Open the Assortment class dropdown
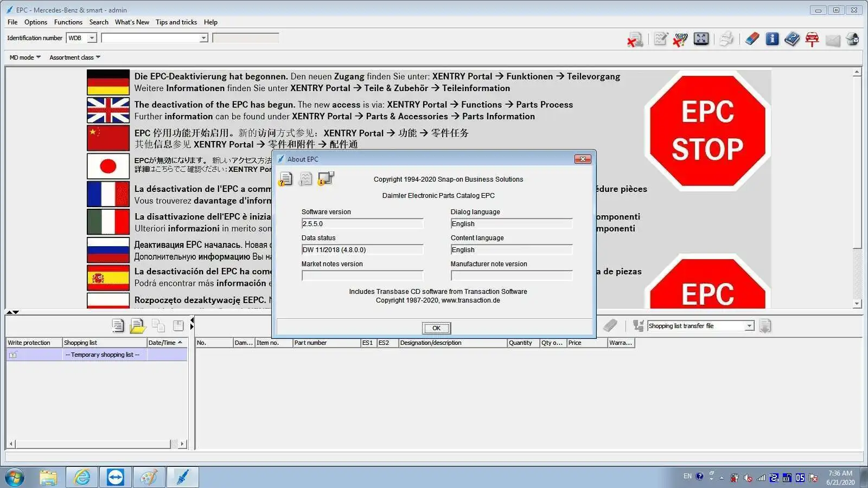868x488 pixels. pyautogui.click(x=75, y=57)
